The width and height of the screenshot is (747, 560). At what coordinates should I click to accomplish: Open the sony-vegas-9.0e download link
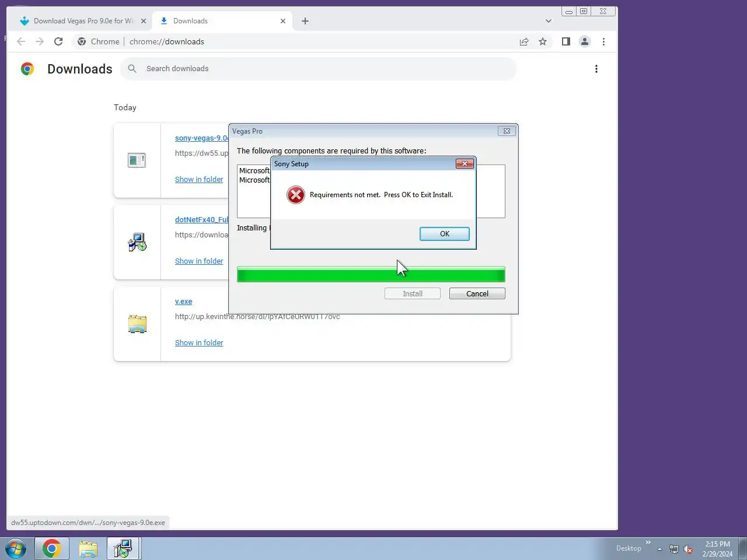pos(202,138)
